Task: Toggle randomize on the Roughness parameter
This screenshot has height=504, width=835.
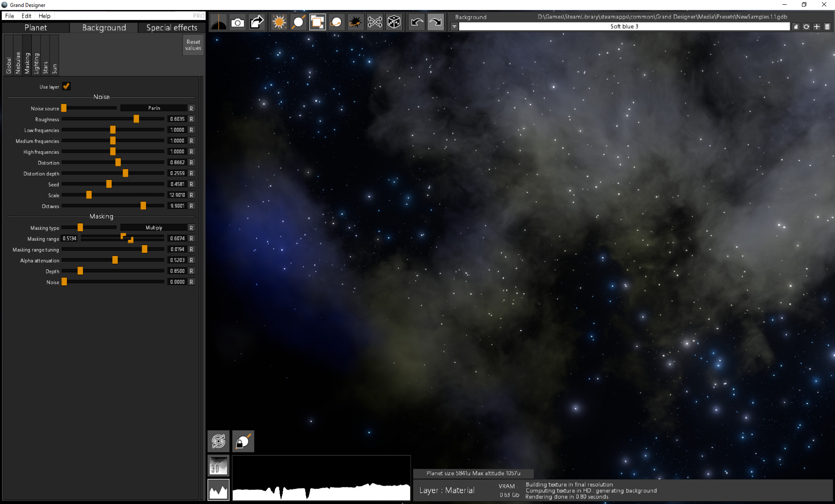Action: click(191, 119)
